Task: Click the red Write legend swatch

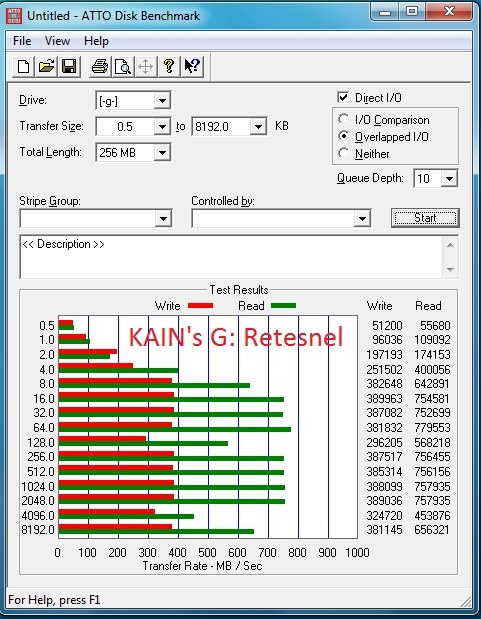Action: point(200,306)
